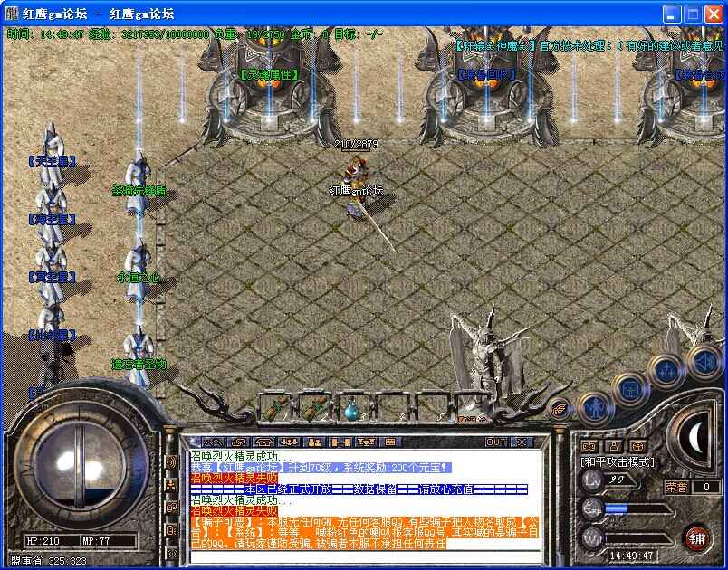Toggle the fourth channel filter icon left of chat
The width and height of the screenshot is (728, 570).
[x=172, y=529]
